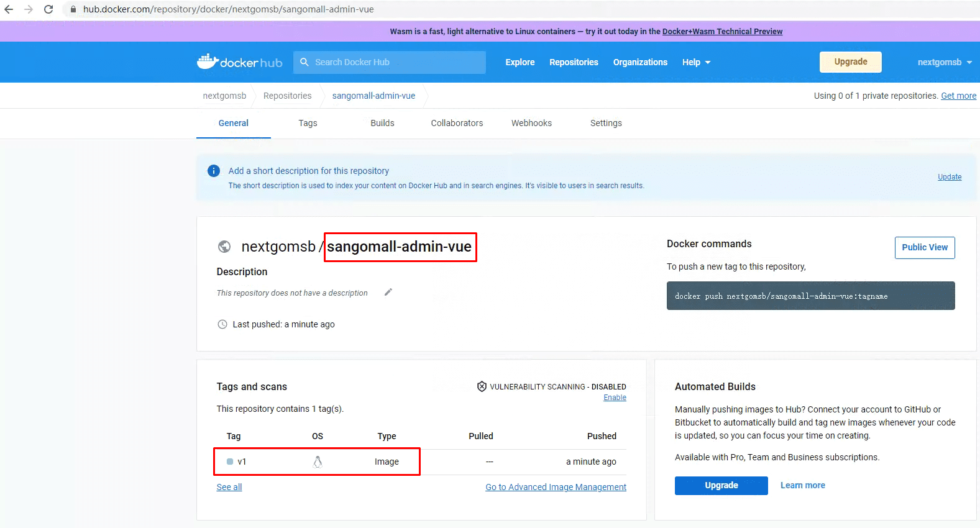Reload the page with the refresh icon
The width and height of the screenshot is (980, 528).
pos(48,9)
